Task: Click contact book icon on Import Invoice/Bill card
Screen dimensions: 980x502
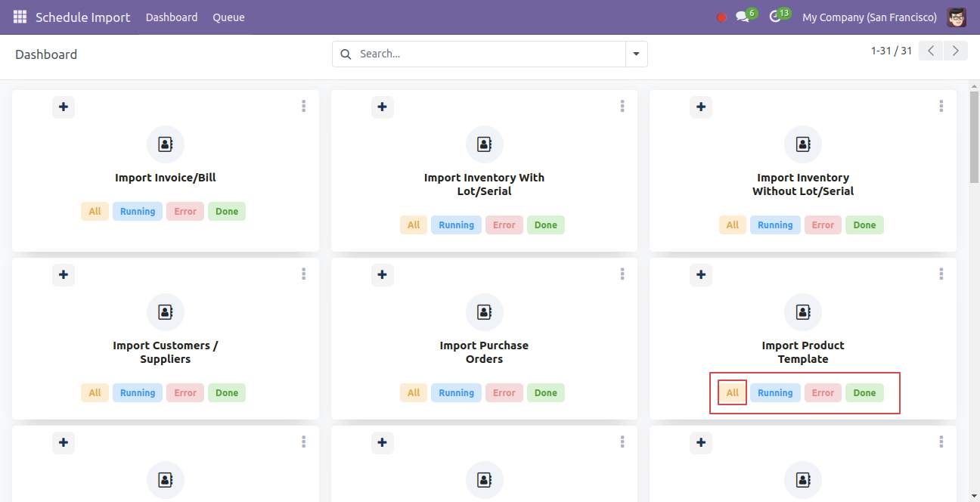Action: coord(166,144)
